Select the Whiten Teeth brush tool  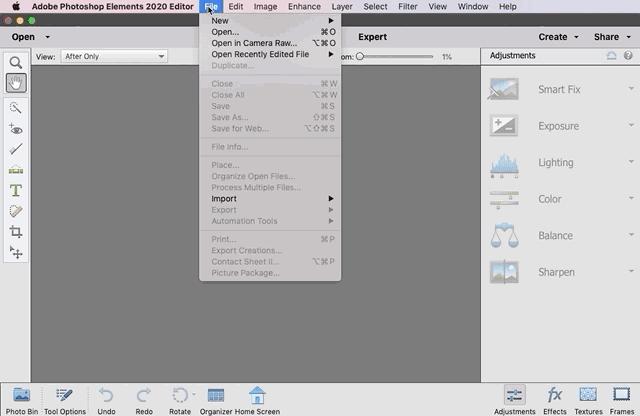pos(16,149)
